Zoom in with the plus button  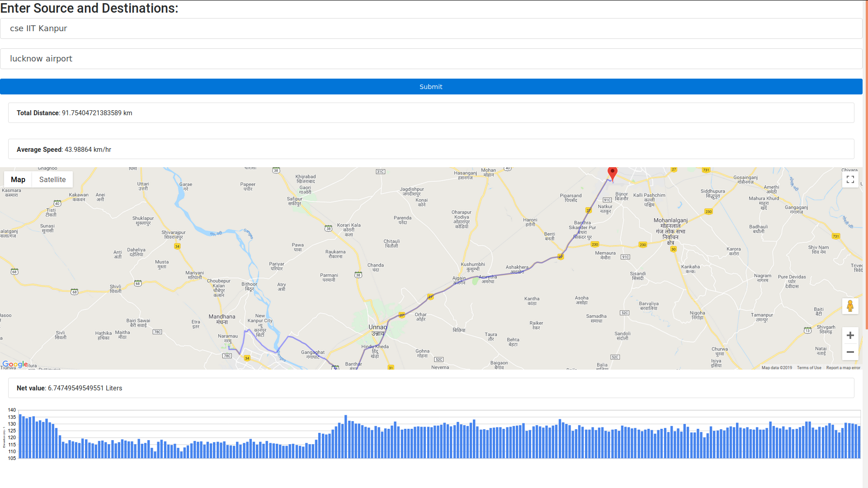coord(850,335)
